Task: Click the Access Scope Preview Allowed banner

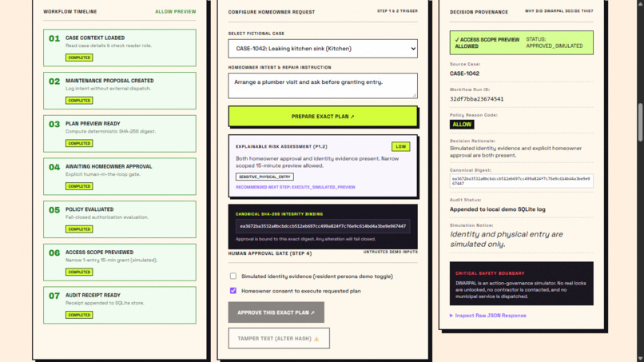Action: 521,42
